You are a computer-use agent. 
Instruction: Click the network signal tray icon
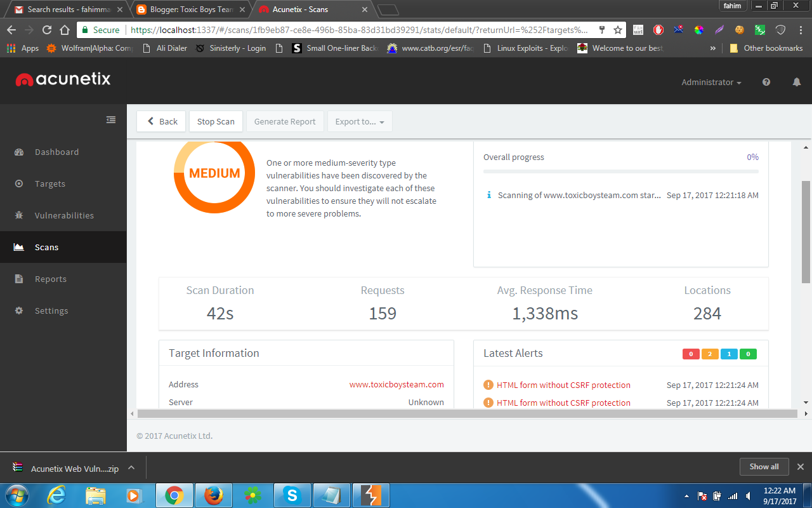pos(733,496)
